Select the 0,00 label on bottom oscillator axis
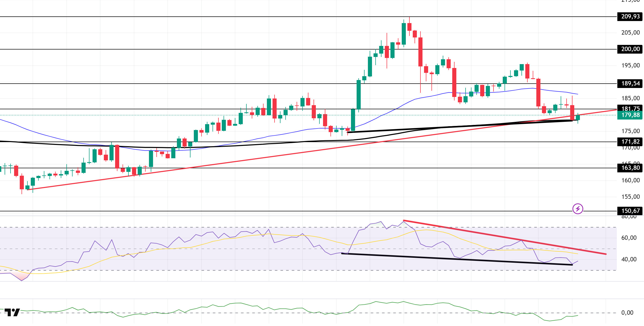This screenshot has height=326, width=644. tap(627, 313)
